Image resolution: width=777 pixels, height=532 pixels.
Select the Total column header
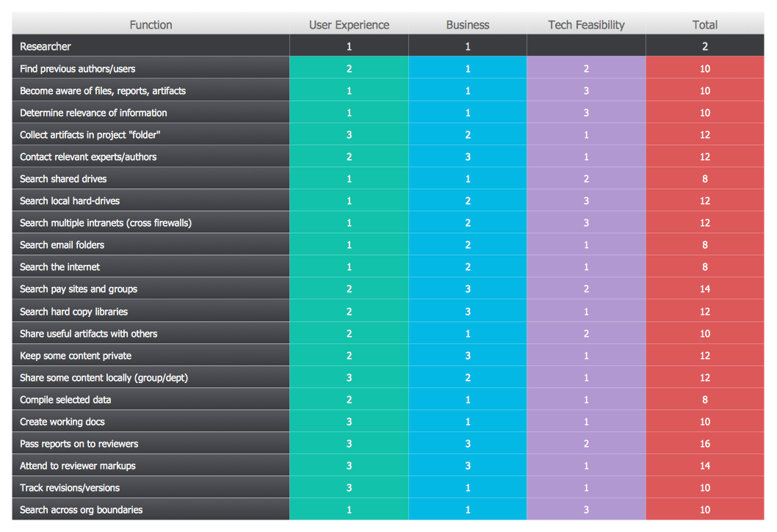704,25
